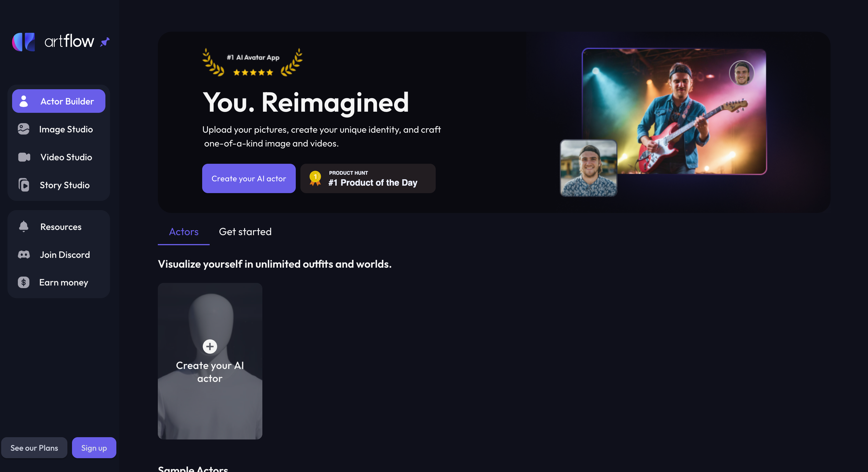Toggle the sidebar pin icon
The width and height of the screenshot is (868, 472).
tap(105, 42)
